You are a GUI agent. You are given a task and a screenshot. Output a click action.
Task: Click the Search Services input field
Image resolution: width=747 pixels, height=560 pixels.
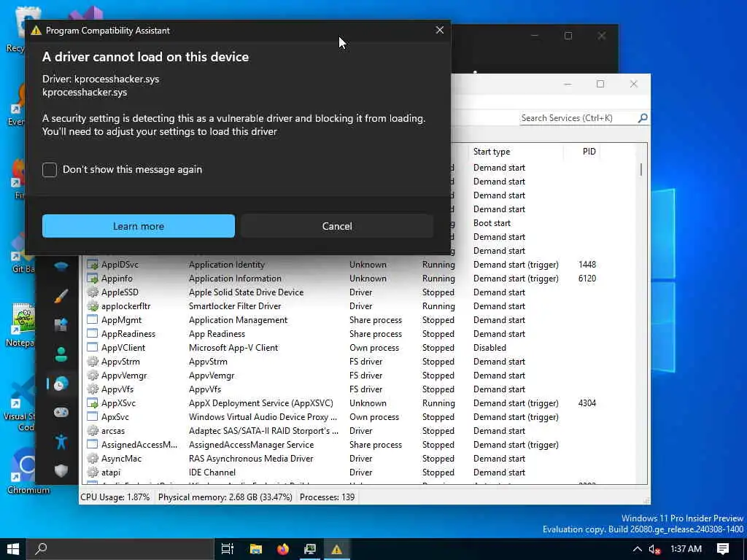[x=578, y=118]
